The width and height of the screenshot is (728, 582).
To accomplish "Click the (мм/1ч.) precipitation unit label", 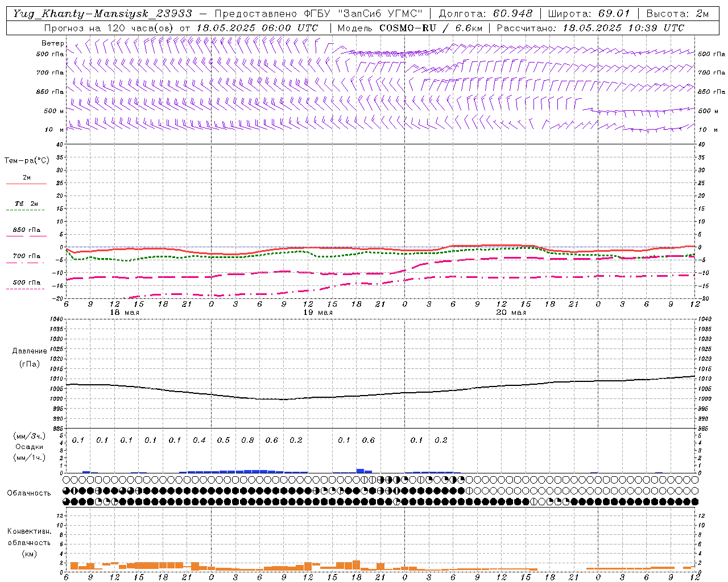I will point(30,458).
